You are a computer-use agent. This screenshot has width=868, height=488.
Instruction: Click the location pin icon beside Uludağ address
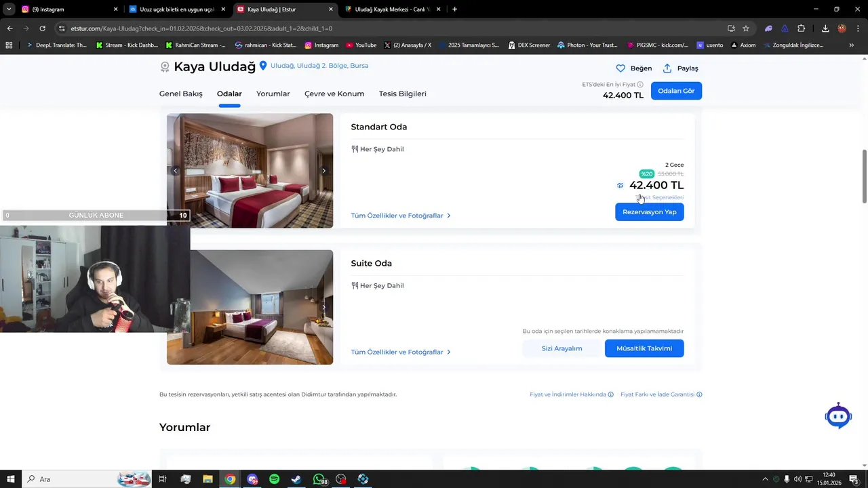tap(263, 66)
